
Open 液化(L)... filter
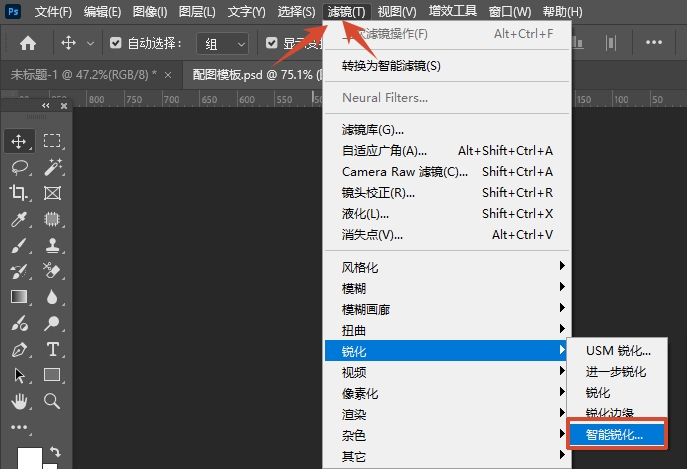pos(447,214)
